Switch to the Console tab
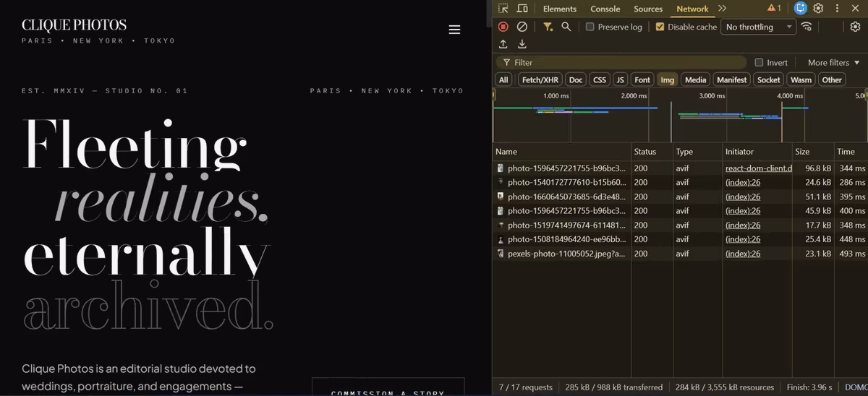The image size is (868, 396). 605,9
